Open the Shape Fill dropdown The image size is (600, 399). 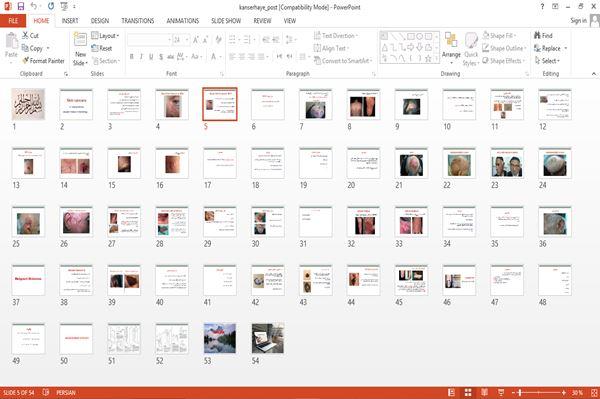tap(500, 36)
